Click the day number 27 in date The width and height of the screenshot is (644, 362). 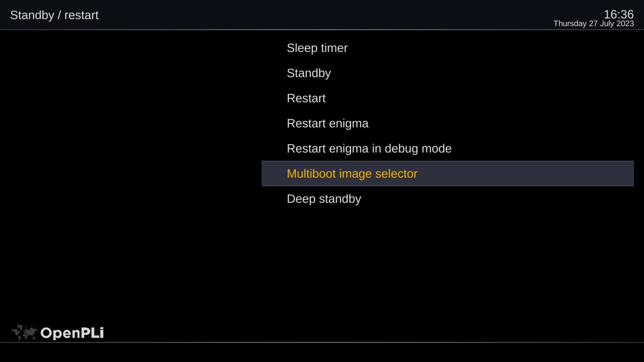tap(593, 24)
